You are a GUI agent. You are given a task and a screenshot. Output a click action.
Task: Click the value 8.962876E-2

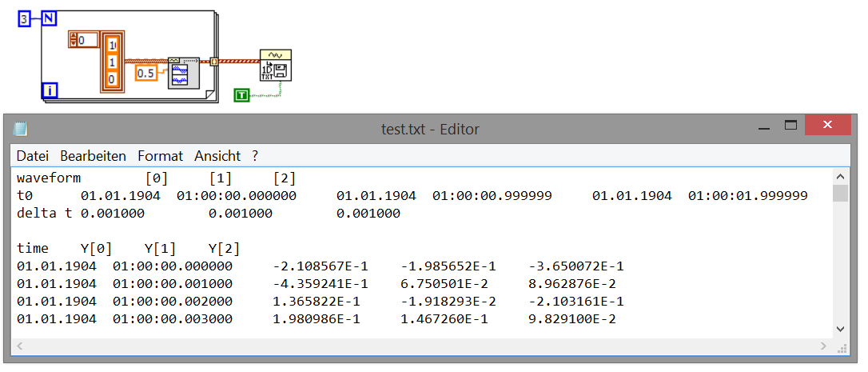(x=572, y=284)
